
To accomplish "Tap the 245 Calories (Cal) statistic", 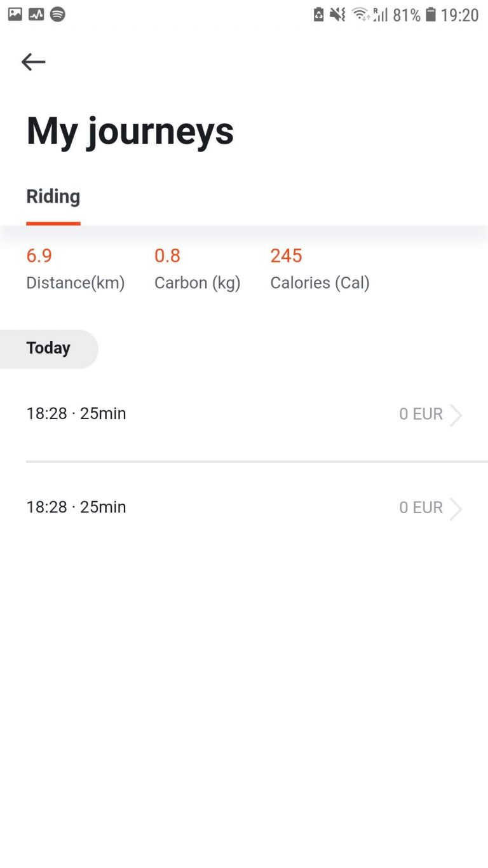I will click(320, 269).
